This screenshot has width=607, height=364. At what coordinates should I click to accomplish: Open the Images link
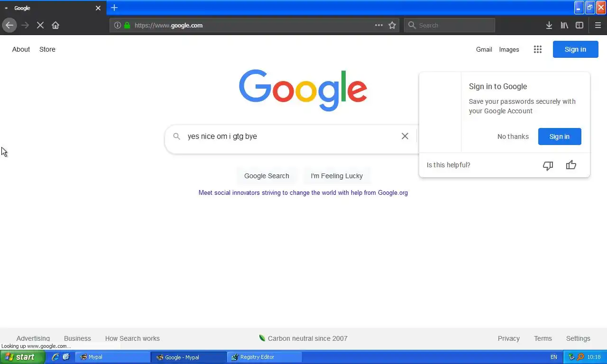pos(509,49)
